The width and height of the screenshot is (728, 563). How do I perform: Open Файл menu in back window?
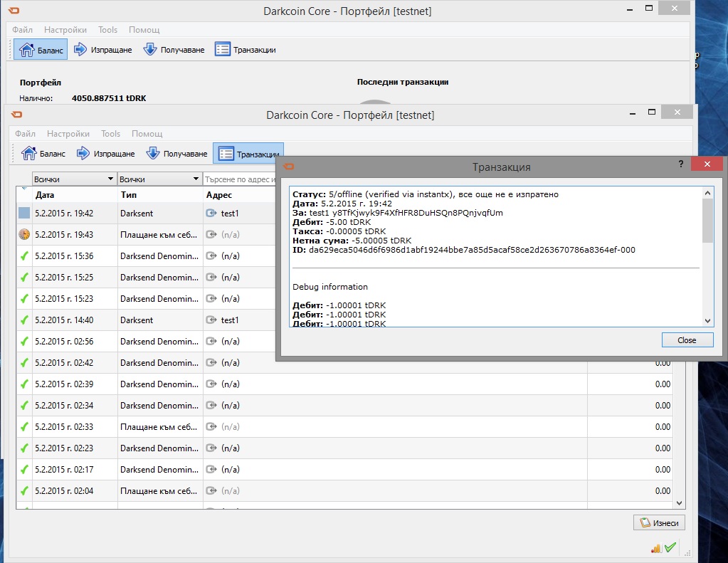click(22, 30)
